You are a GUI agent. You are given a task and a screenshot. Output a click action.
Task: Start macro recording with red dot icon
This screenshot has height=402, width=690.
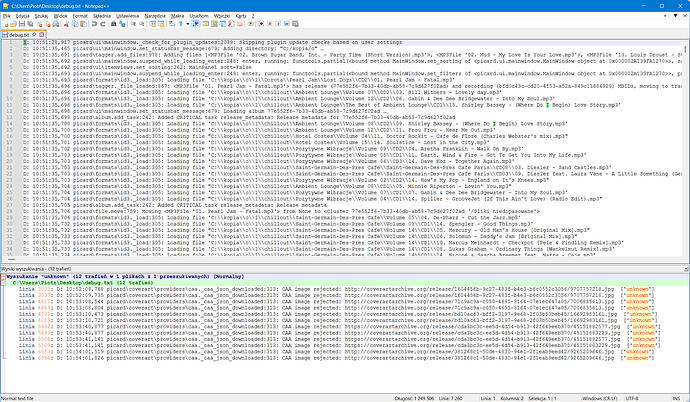point(261,24)
